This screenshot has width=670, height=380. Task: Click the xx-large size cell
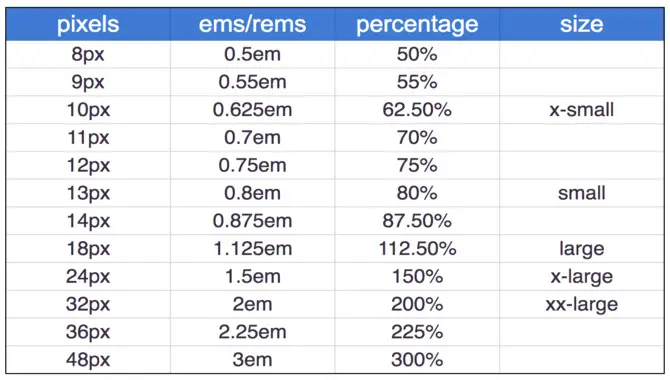pyautogui.click(x=582, y=304)
